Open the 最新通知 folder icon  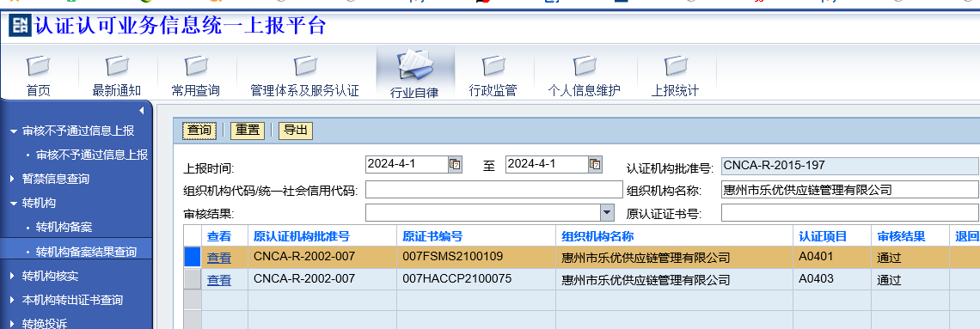pos(117,65)
